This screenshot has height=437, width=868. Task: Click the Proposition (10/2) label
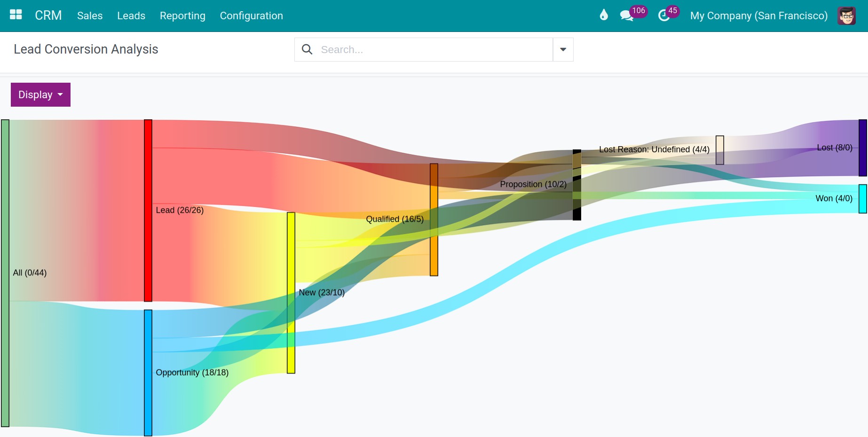(533, 184)
